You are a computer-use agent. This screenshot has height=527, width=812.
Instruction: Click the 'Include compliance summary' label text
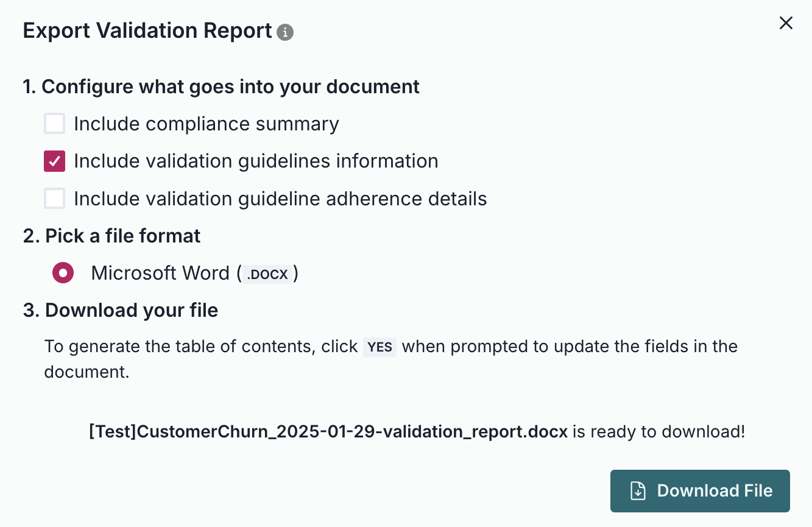tap(206, 124)
